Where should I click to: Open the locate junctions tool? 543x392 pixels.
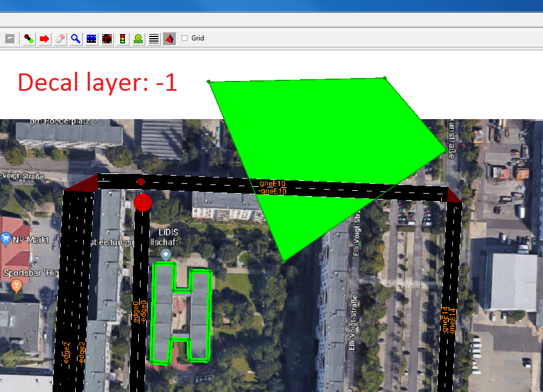point(28,39)
